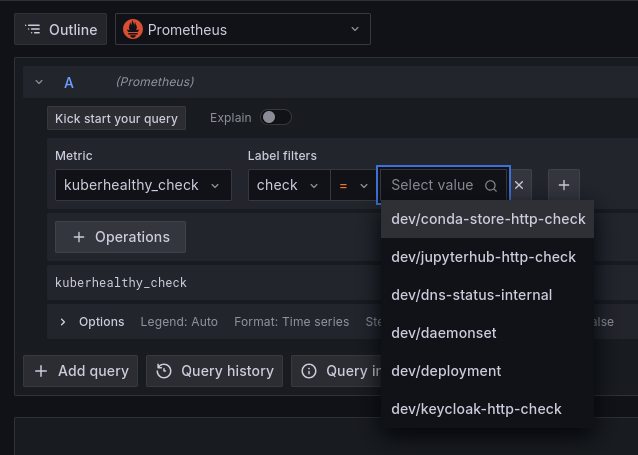
Task: Click the Operations button
Action: tap(120, 237)
